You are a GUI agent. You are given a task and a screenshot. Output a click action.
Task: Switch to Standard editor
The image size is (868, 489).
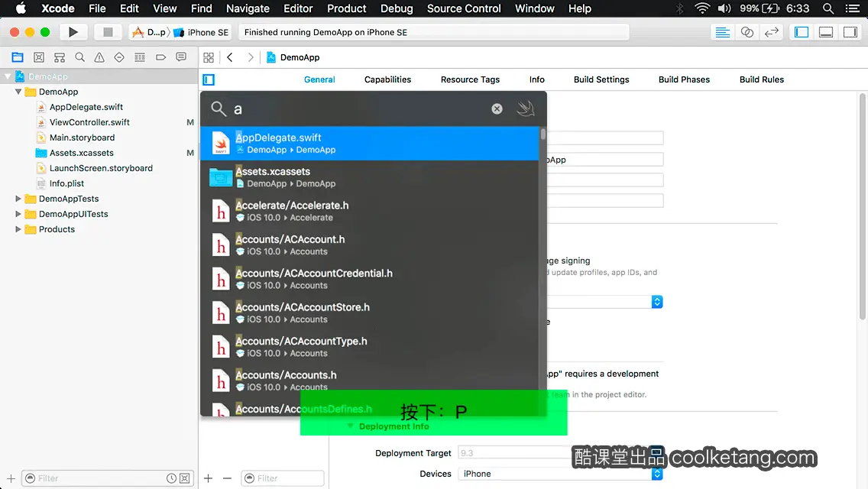click(x=722, y=32)
